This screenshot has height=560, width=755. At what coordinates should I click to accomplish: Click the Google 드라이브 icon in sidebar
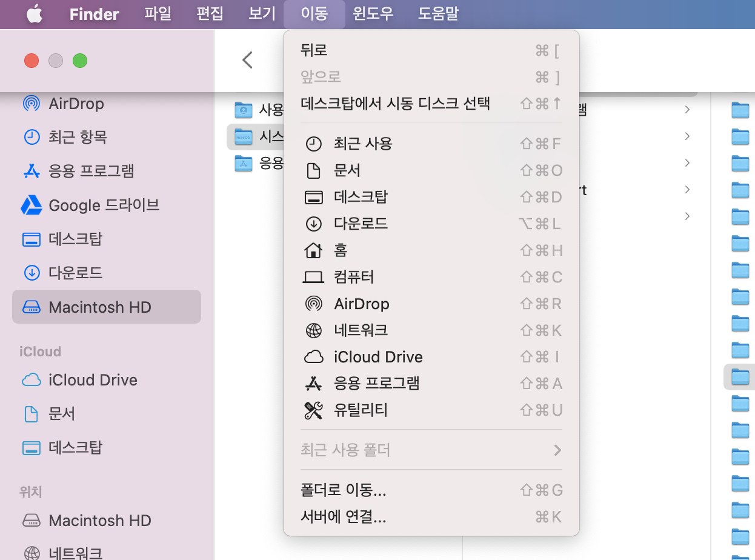[x=32, y=205]
